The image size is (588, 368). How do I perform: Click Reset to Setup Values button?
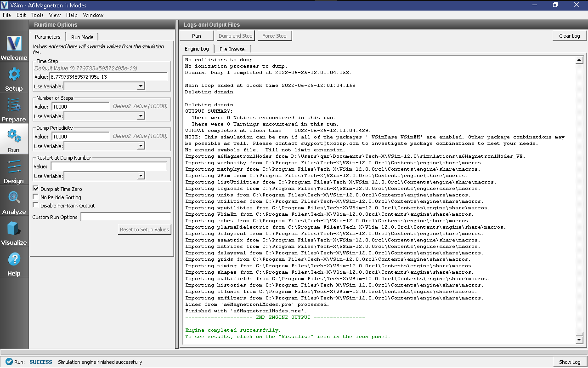point(144,230)
